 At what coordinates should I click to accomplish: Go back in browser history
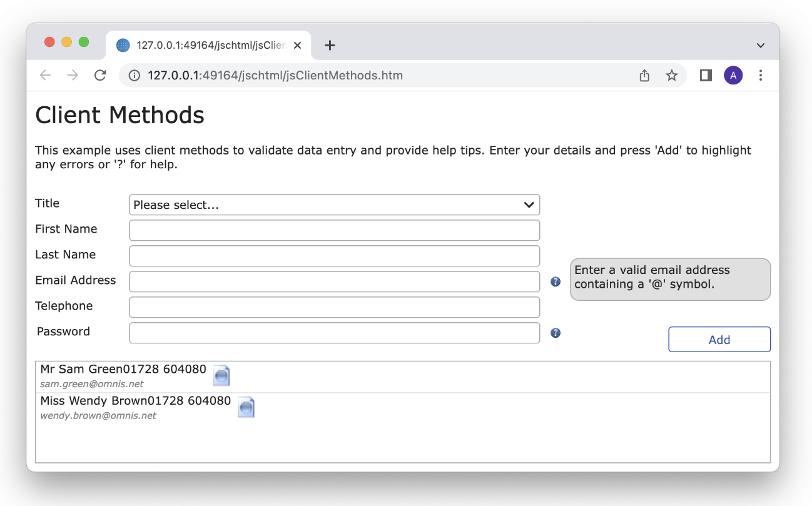coord(45,76)
